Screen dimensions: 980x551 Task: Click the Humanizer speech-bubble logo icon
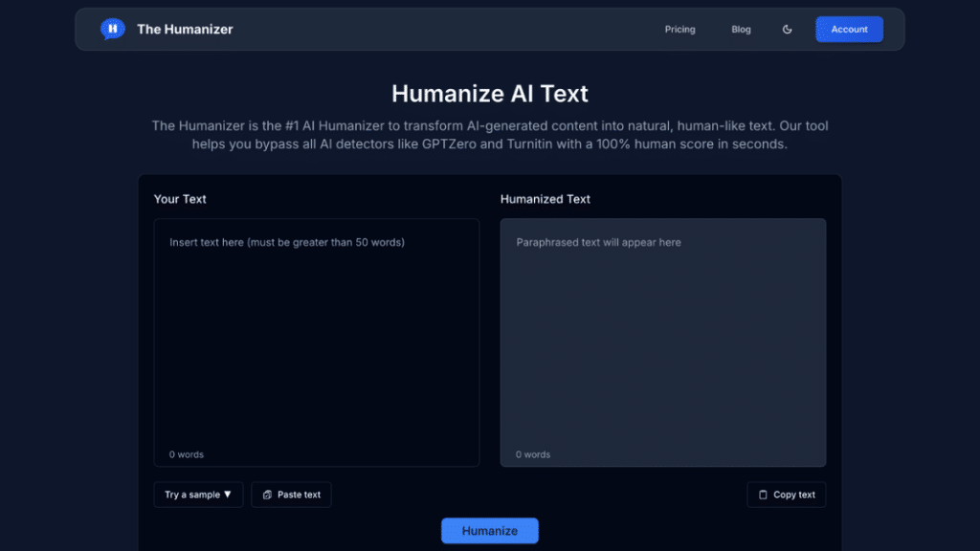(x=113, y=29)
